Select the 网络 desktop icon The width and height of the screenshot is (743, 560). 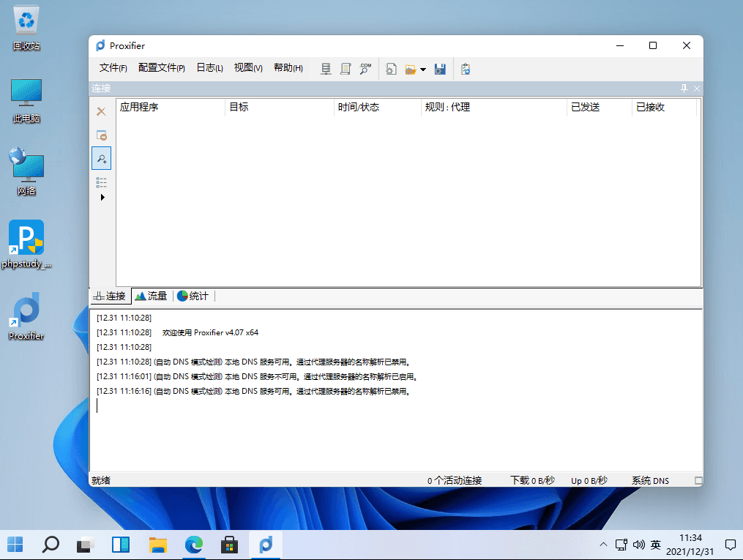pos(26,171)
